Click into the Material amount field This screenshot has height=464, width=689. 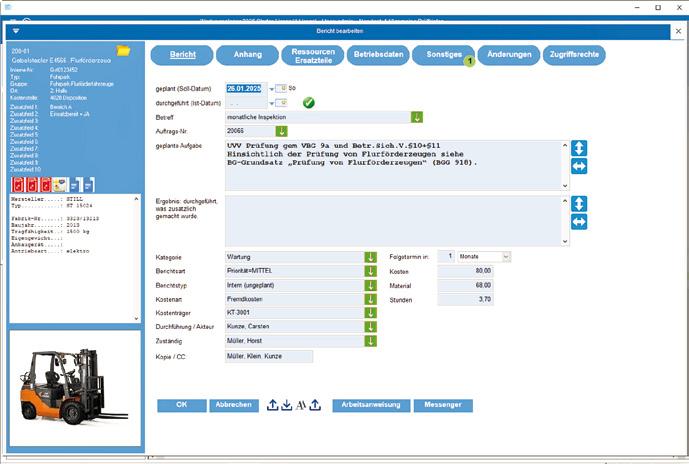(465, 285)
